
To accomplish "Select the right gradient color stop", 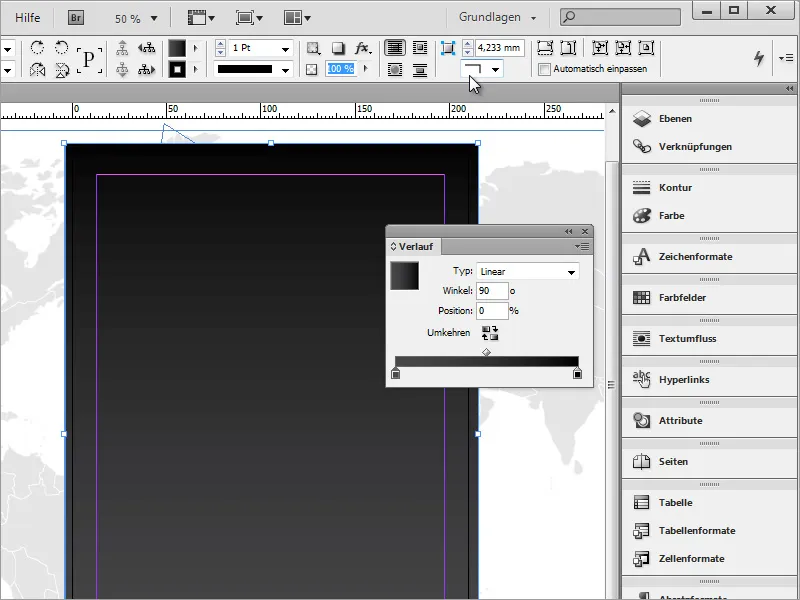I will click(x=577, y=374).
